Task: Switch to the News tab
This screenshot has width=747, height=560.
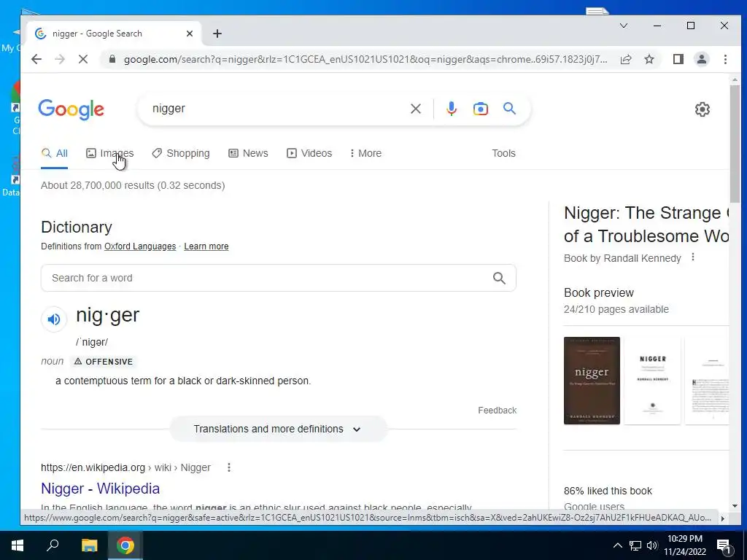Action: 248,153
